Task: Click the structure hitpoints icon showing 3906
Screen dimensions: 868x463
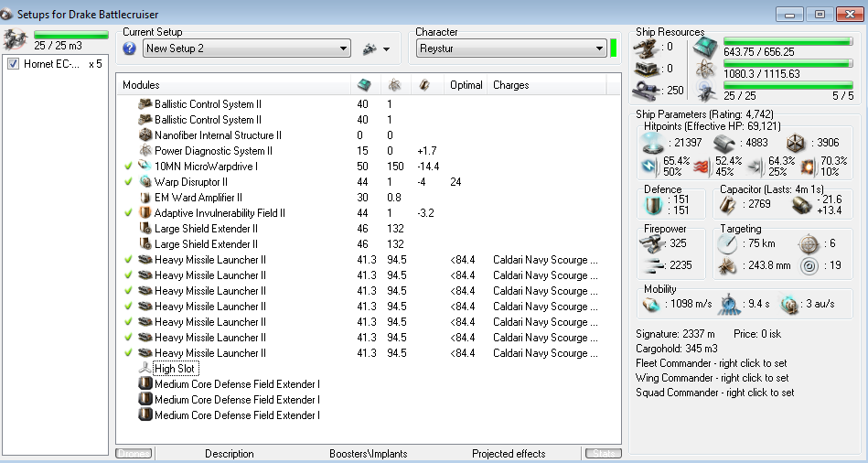Action: [x=796, y=143]
